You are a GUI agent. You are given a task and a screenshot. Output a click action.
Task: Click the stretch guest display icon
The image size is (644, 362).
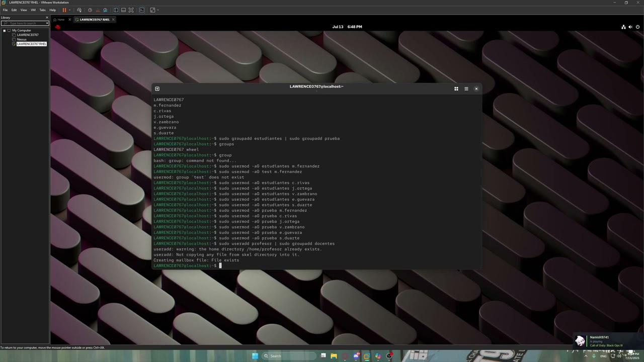click(152, 10)
